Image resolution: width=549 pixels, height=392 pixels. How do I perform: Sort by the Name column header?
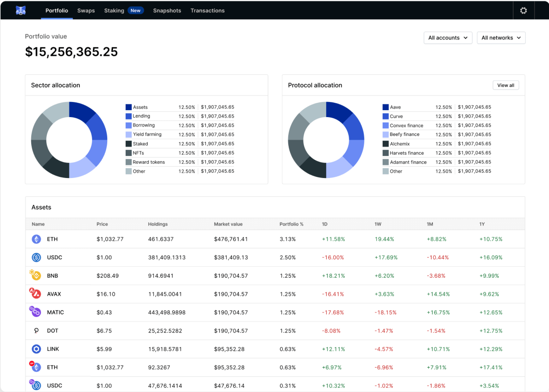[38, 224]
